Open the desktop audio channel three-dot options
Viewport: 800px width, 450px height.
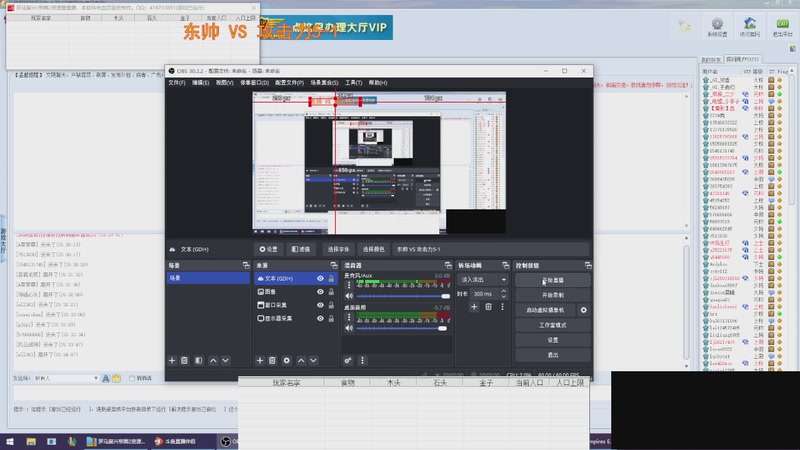(349, 317)
